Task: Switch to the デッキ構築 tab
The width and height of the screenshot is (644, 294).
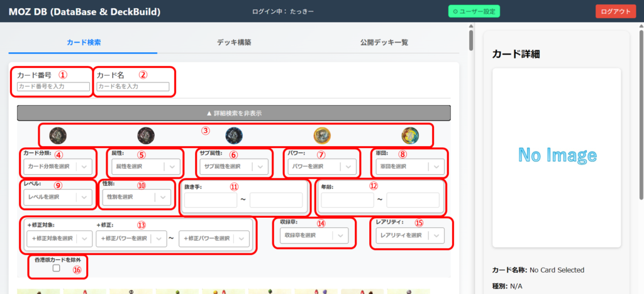Action: click(x=233, y=43)
